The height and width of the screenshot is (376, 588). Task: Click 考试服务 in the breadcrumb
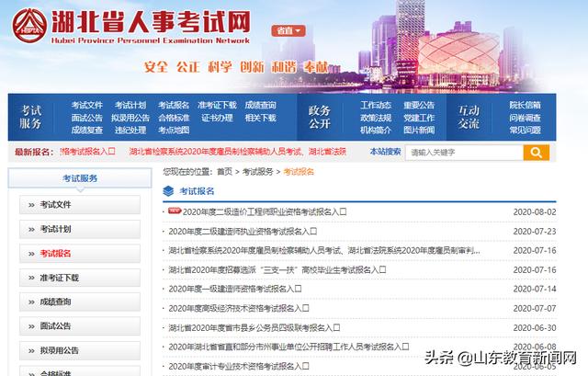(x=257, y=172)
